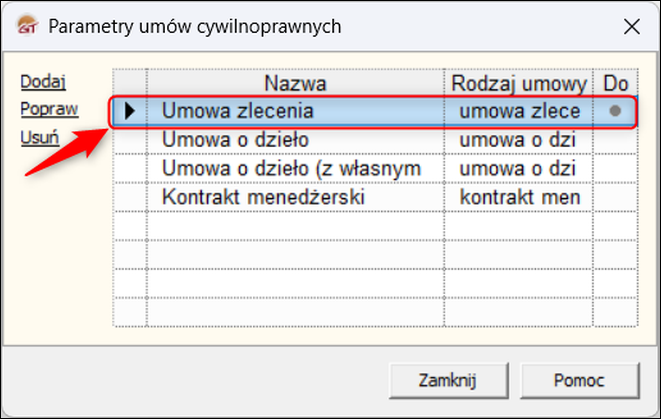The height and width of the screenshot is (419, 661).
Task: Click the black row pointer arrow
Action: (x=129, y=111)
